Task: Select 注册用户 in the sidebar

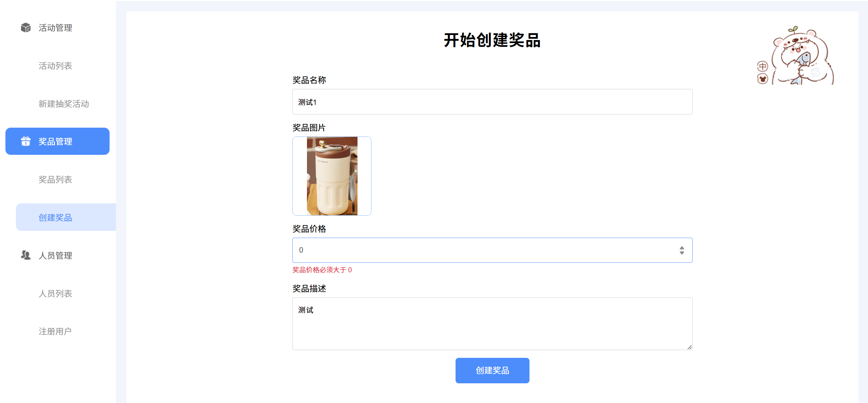Action: (55, 331)
